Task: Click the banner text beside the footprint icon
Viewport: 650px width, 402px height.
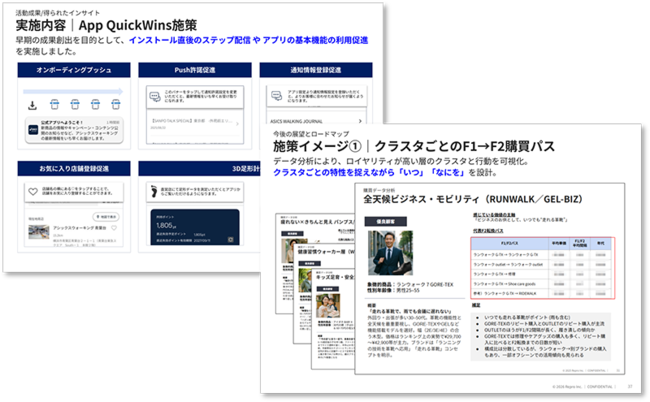Action: coord(200,191)
